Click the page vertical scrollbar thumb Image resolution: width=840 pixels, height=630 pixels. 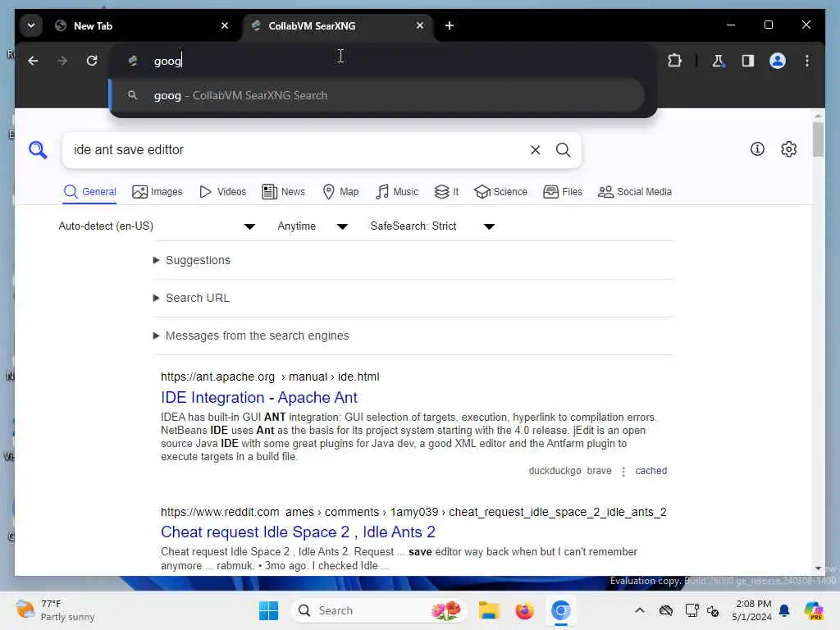pyautogui.click(x=818, y=139)
